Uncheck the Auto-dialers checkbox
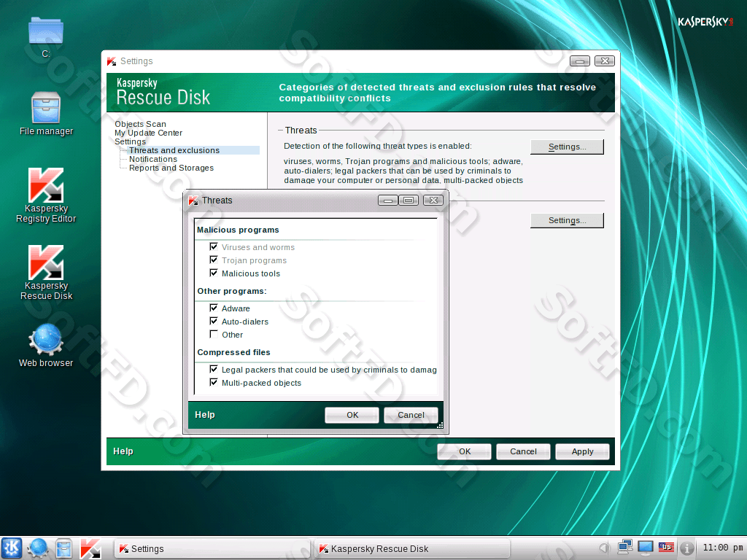 tap(214, 321)
